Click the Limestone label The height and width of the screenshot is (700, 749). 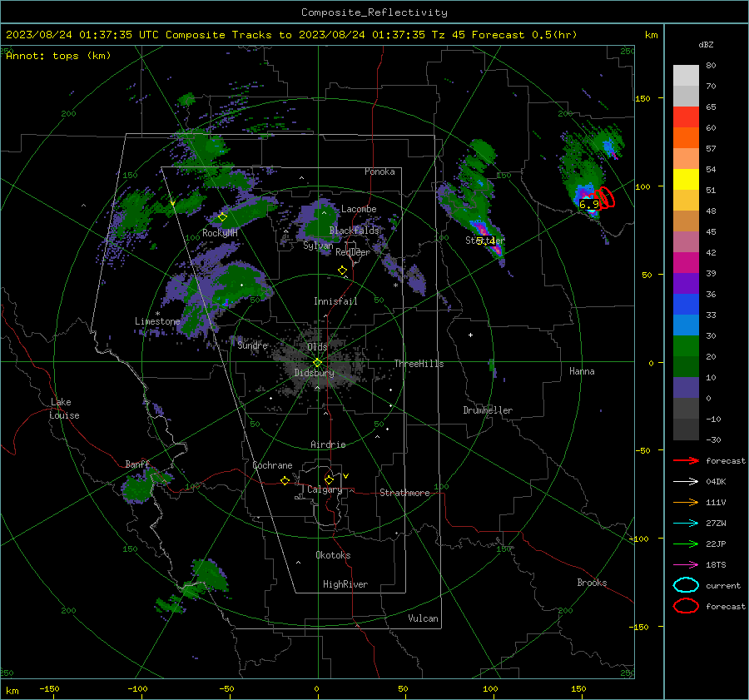pyautogui.click(x=157, y=321)
